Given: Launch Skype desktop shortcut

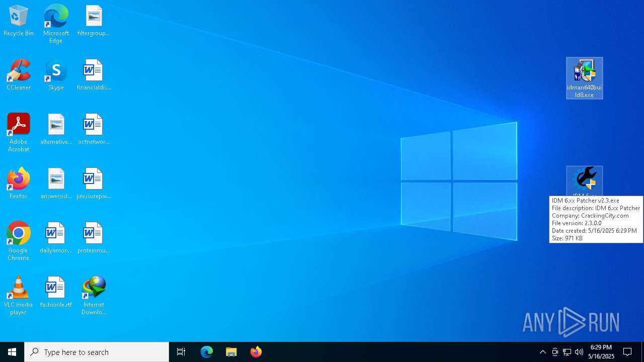Looking at the screenshot, I should pos(56,75).
